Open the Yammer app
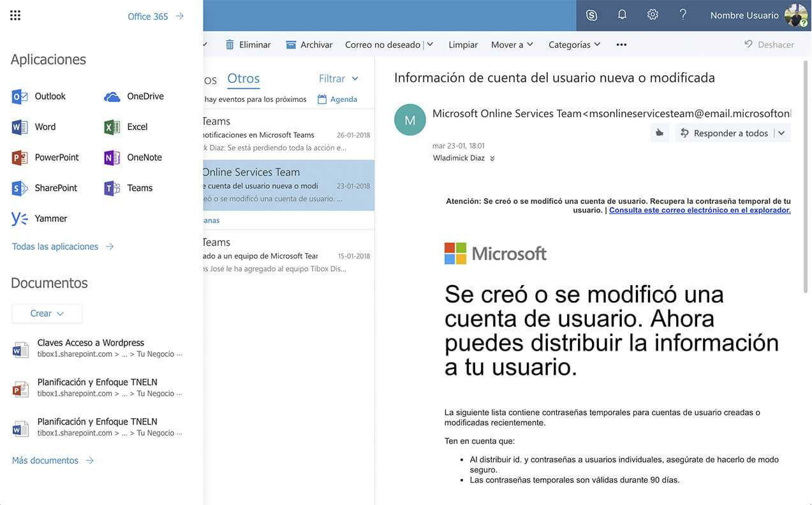The width and height of the screenshot is (812, 505). (40, 219)
